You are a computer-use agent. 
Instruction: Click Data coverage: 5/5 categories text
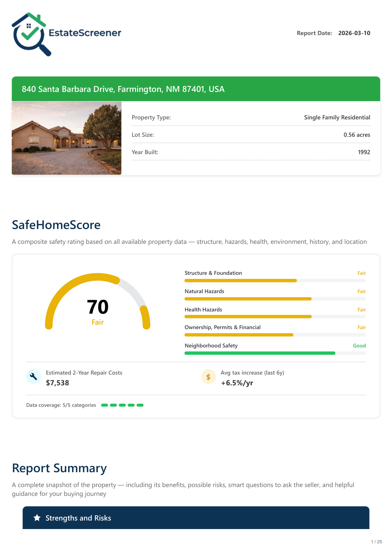61,405
